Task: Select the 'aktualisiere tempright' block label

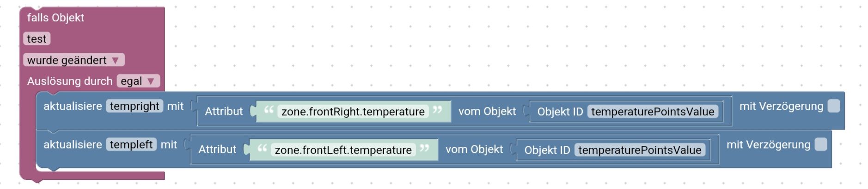Action: click(x=73, y=107)
